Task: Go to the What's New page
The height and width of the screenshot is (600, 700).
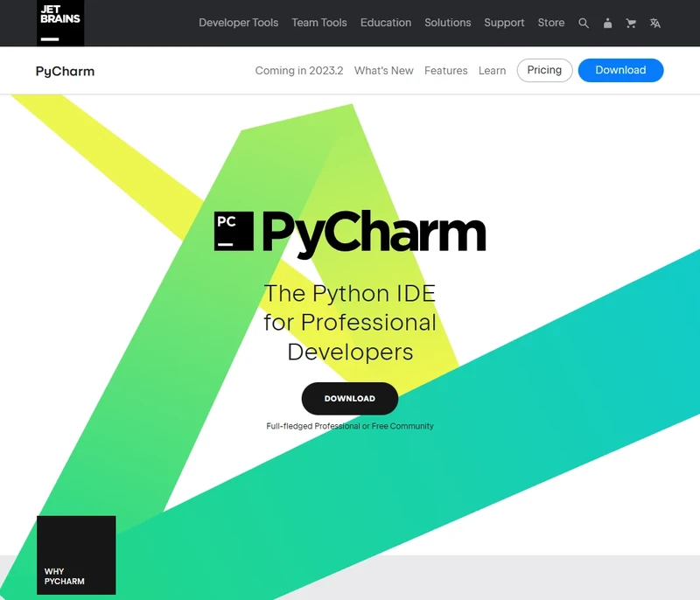Action: [383, 71]
